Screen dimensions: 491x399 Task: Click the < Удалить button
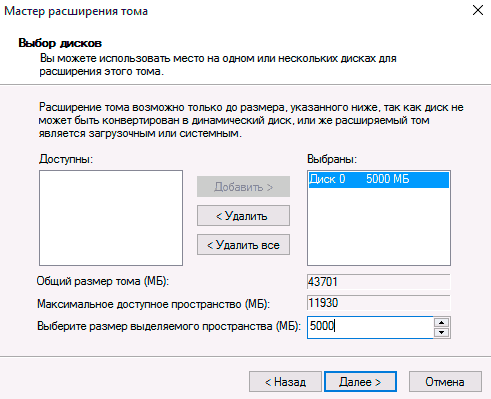243,216
